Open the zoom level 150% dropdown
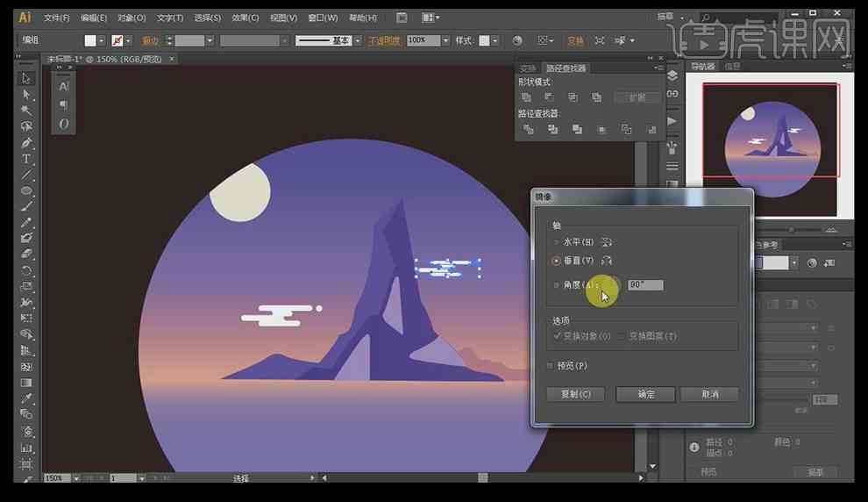 pos(76,478)
